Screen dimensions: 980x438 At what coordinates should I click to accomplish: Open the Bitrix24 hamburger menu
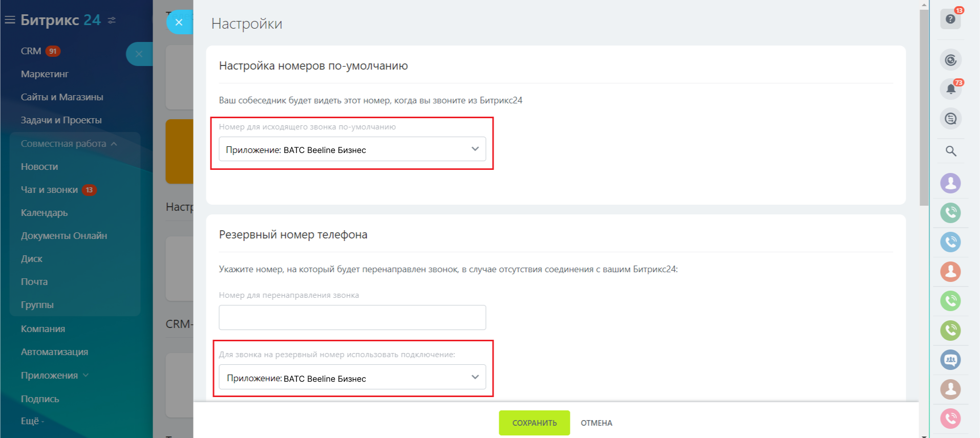point(10,20)
